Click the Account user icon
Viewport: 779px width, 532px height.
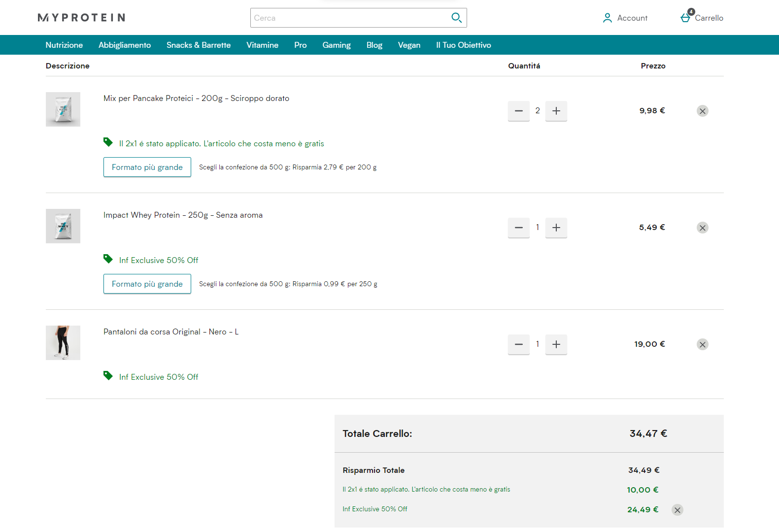click(607, 18)
